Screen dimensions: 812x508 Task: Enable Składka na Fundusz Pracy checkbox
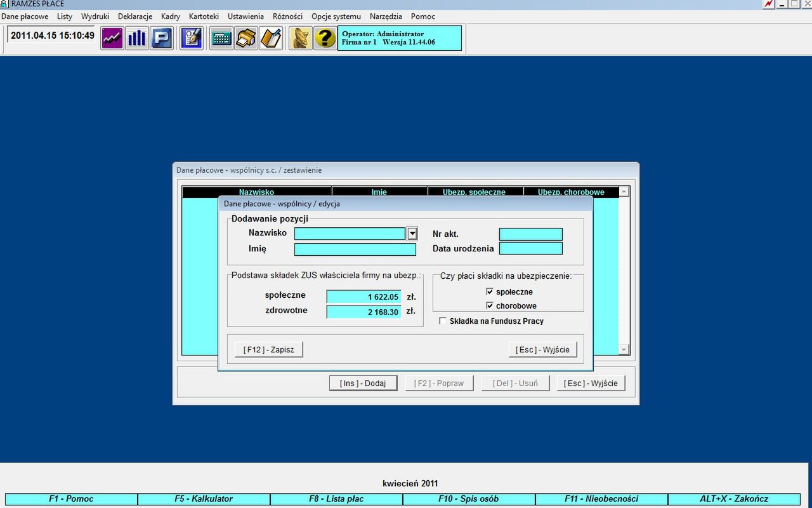(x=443, y=321)
